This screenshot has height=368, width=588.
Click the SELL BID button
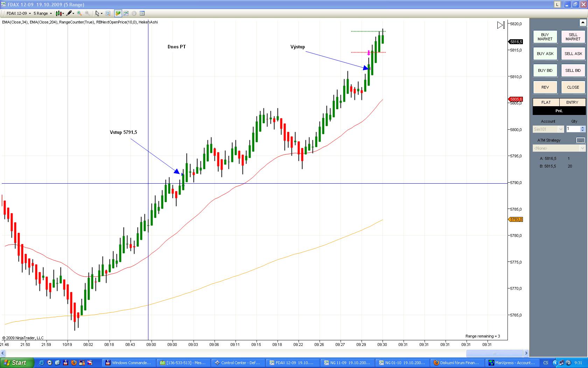(573, 70)
